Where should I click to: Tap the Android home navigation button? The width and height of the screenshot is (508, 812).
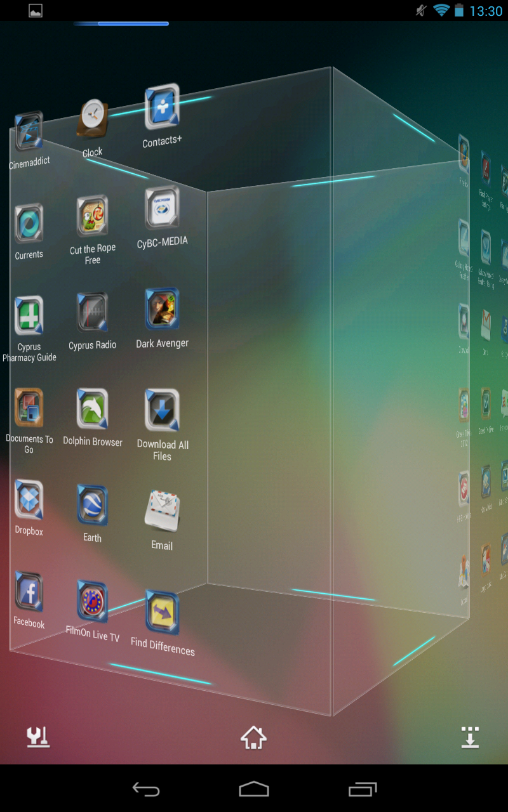click(254, 789)
